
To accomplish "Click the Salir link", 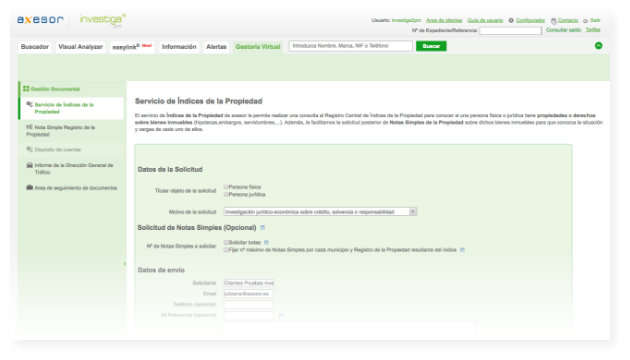I will click(595, 20).
